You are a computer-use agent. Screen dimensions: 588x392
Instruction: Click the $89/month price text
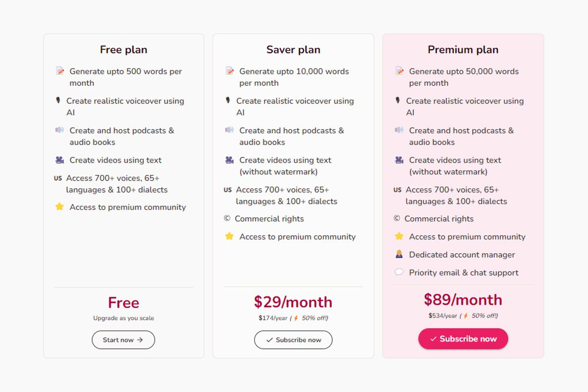(463, 299)
